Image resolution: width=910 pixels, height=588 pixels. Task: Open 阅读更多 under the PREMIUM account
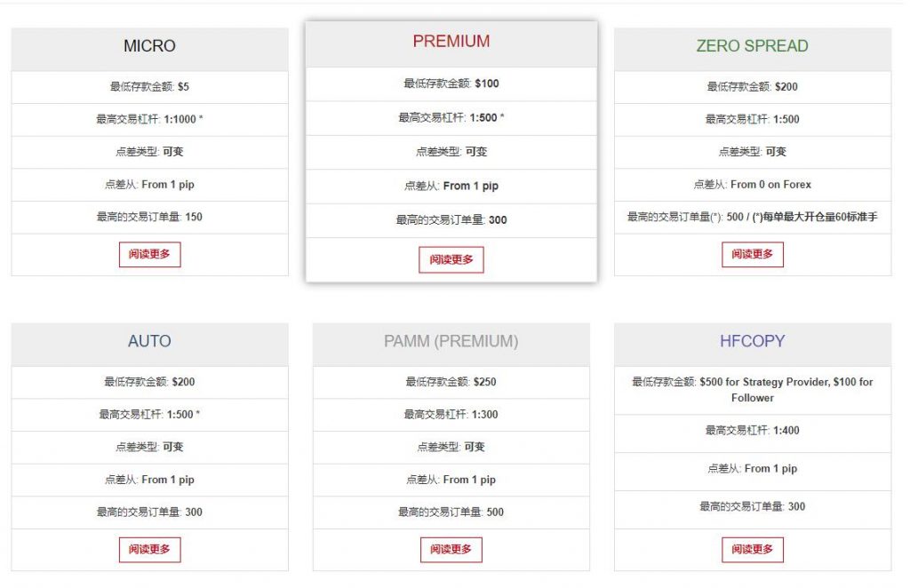point(451,259)
